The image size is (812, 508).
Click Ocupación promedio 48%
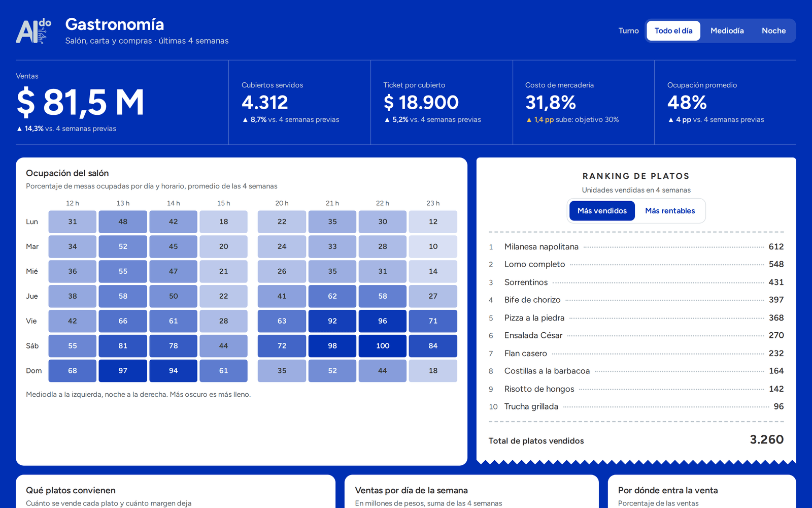click(687, 103)
